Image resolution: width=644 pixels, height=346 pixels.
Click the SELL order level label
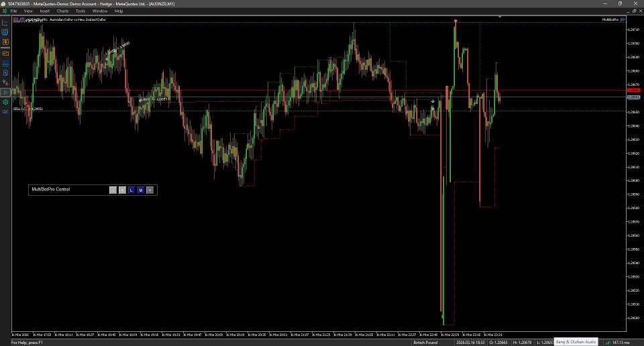click(x=28, y=109)
